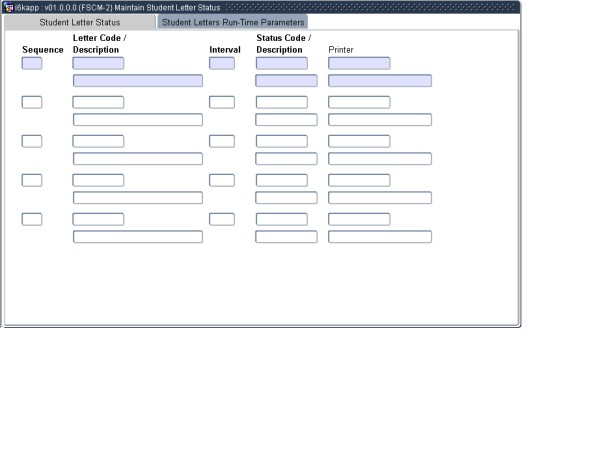Click Status Code field in first row
Screen dimensions: 600x450
282,63
